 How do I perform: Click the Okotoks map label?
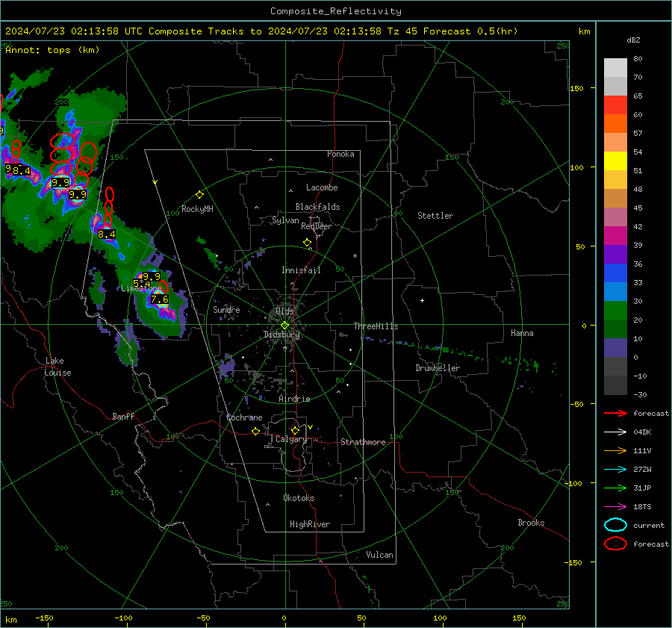pos(299,498)
